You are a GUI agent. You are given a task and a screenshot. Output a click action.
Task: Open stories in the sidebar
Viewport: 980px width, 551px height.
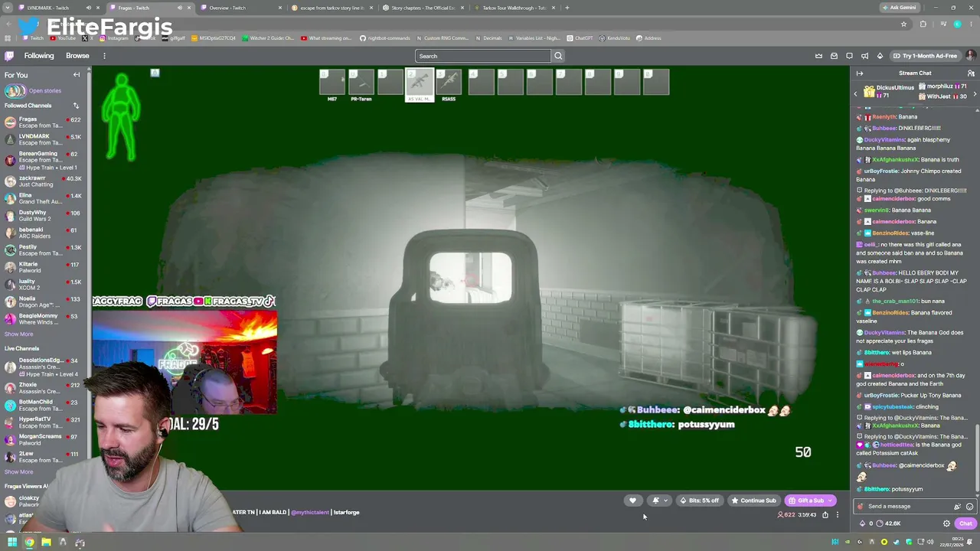click(x=34, y=90)
